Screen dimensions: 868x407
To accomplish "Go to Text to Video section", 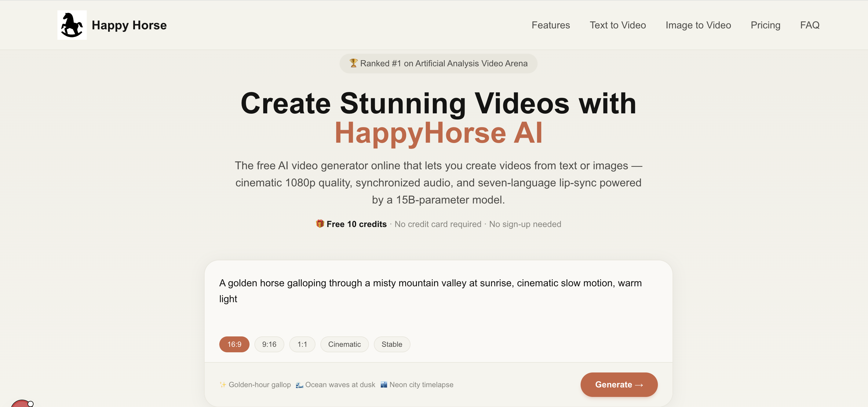I will click(x=617, y=25).
